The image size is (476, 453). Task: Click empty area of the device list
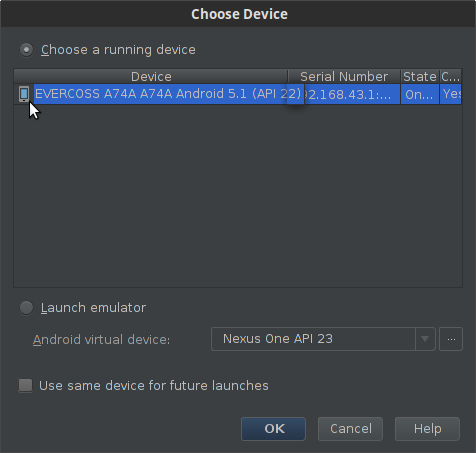point(238,195)
